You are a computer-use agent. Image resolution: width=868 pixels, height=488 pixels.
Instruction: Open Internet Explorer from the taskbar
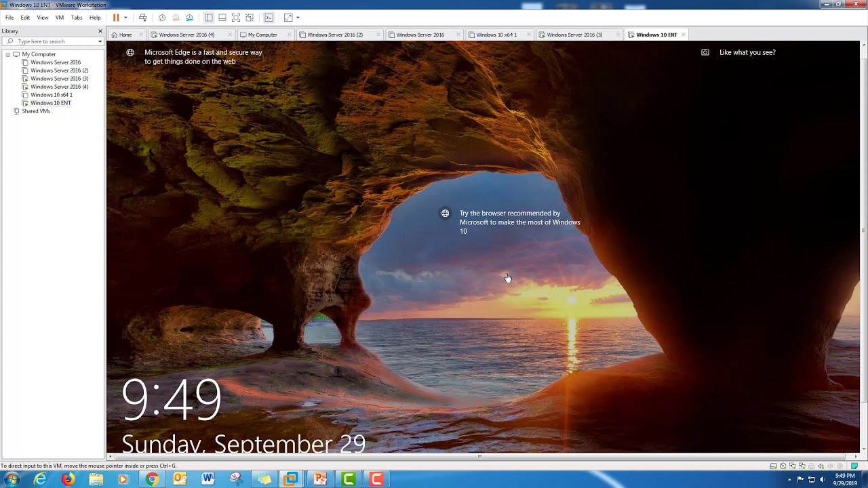pos(41,479)
